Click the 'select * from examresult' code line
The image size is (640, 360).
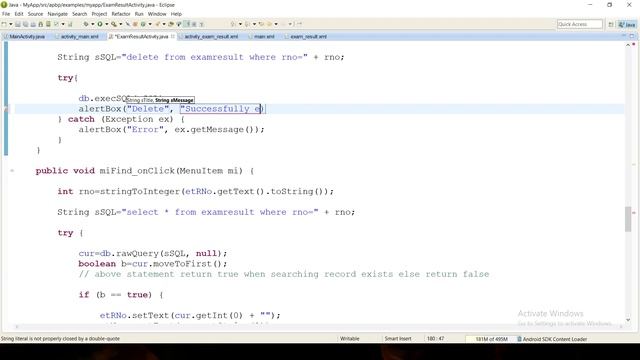206,212
